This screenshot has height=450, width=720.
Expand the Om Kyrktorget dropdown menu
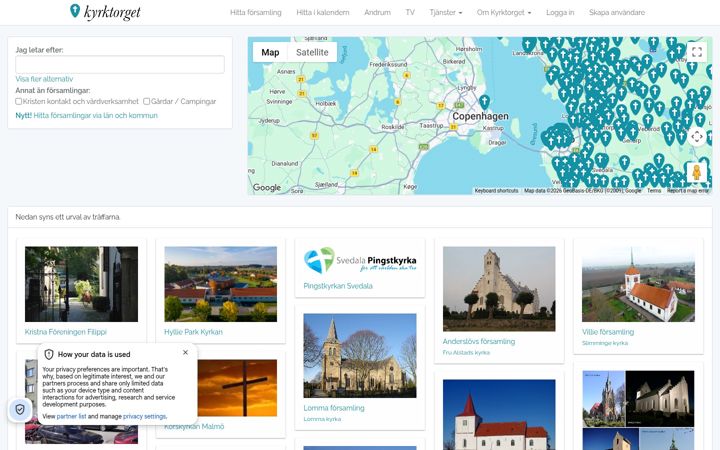(504, 12)
